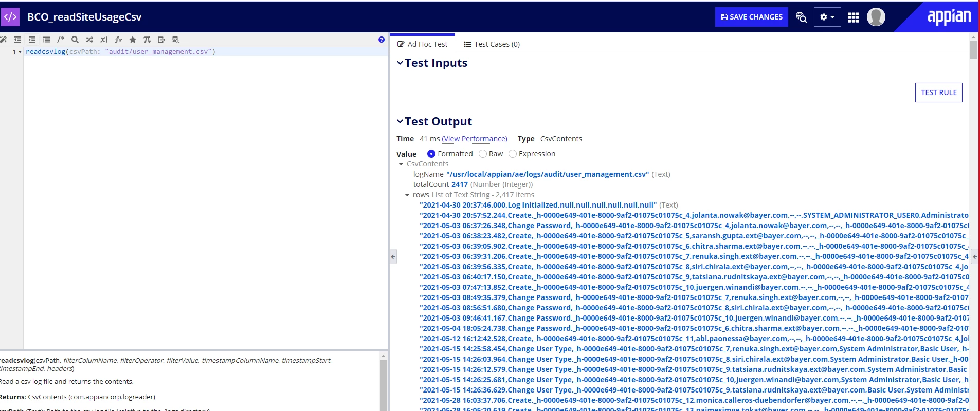Select the Expression value radio button
The width and height of the screenshot is (980, 411).
(513, 154)
